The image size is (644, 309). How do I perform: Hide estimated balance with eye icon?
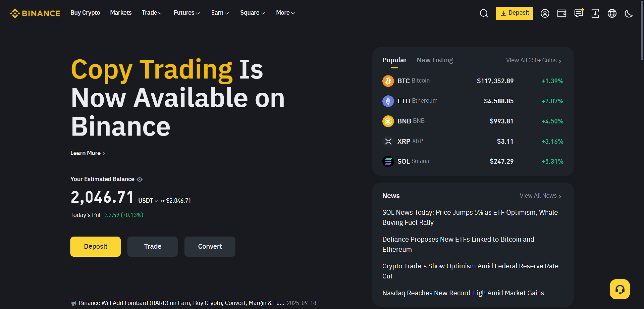140,179
